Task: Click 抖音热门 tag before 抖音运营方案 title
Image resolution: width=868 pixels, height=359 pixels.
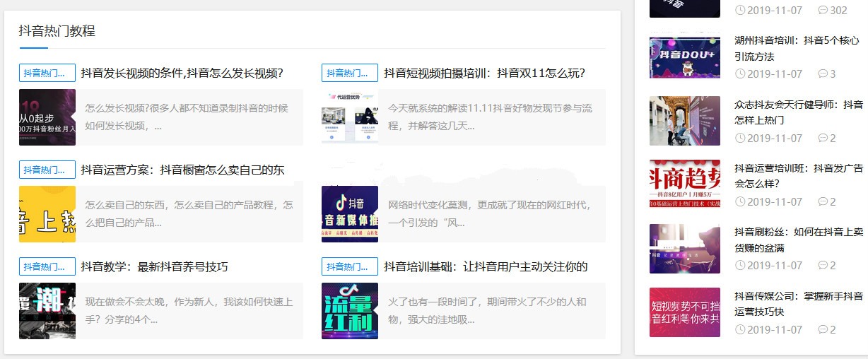Action: [47, 170]
